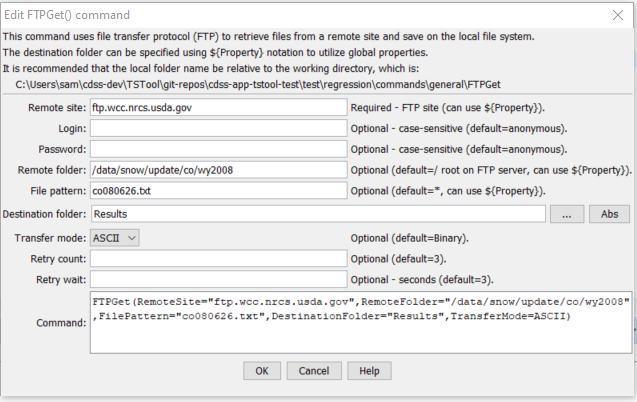Image resolution: width=637 pixels, height=402 pixels.
Task: Click the Destination folder text field
Action: 318,214
